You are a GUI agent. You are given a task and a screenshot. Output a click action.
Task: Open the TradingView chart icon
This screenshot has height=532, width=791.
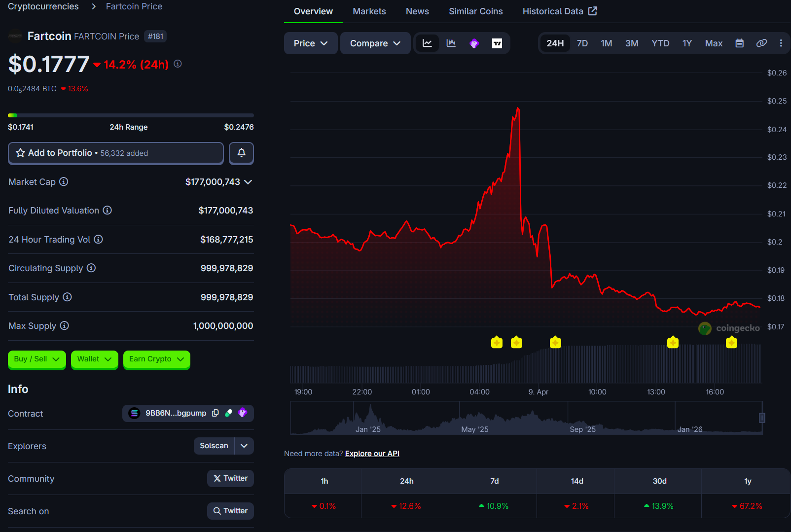[497, 43]
